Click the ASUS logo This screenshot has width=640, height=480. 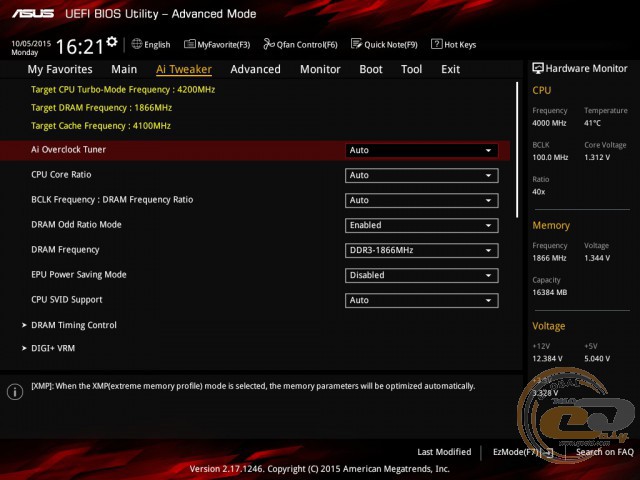click(x=33, y=13)
